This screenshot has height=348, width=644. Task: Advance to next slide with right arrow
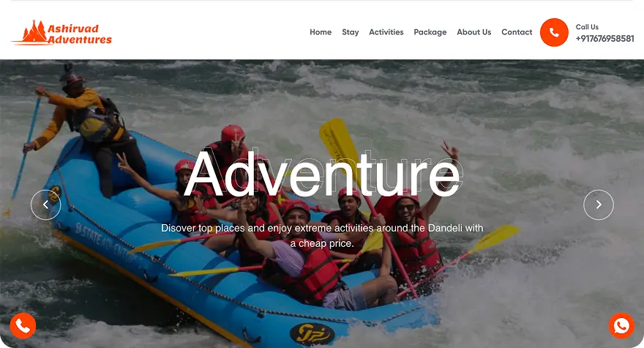point(599,205)
